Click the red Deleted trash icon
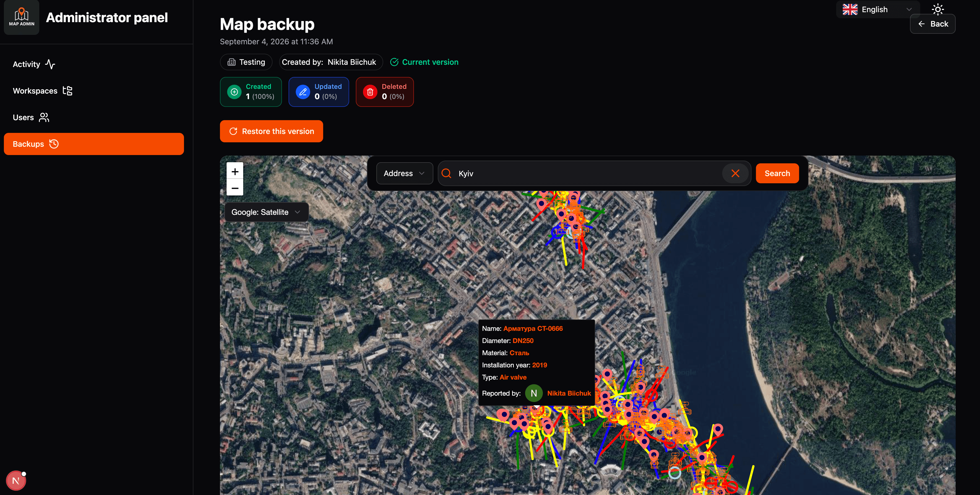This screenshot has width=980, height=495. (370, 92)
